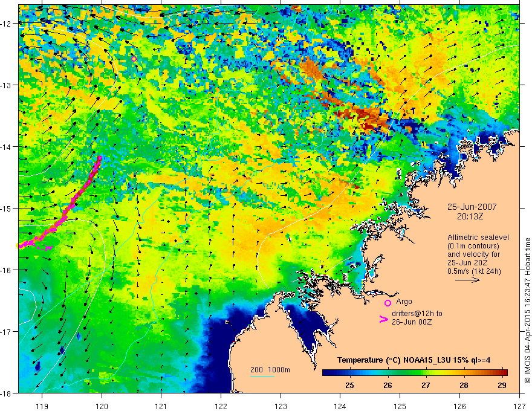
Task: Click colorbar tick label '25'
Action: coord(349,385)
